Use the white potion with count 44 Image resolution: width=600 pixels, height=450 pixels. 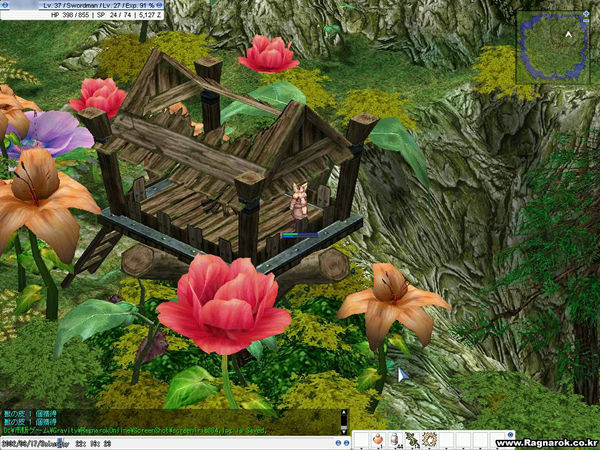click(x=395, y=439)
